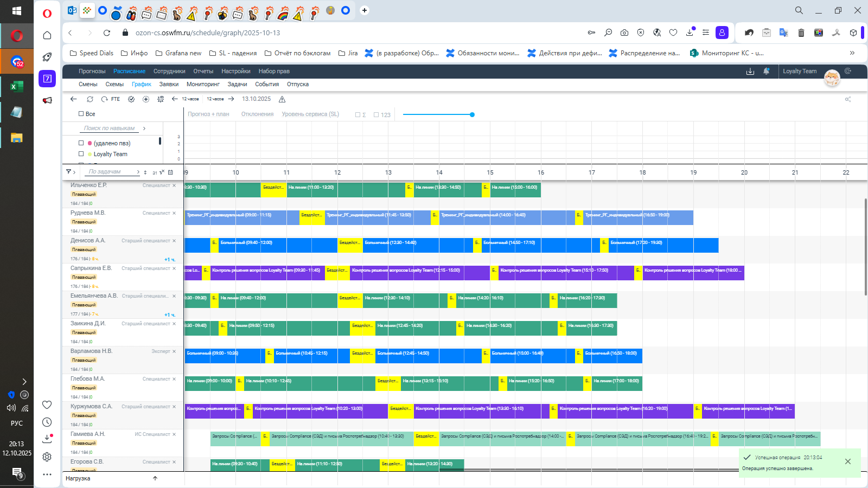The image size is (868, 488).
Task: Click the calendar icon above the employee list
Action: tap(170, 172)
